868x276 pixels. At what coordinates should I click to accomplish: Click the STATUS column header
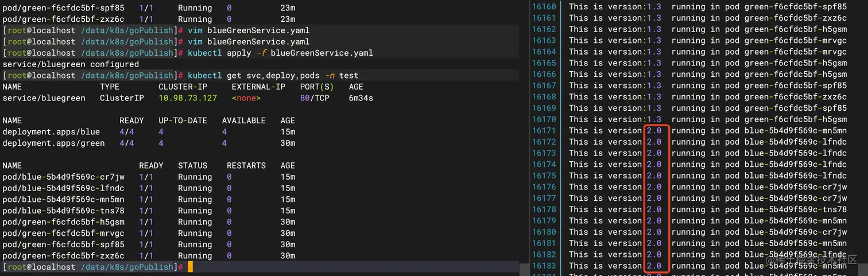pyautogui.click(x=192, y=165)
